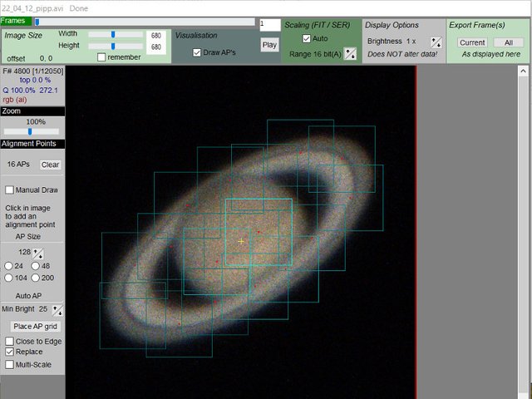
Task: Check the Close to Edge option
Action: point(9,341)
